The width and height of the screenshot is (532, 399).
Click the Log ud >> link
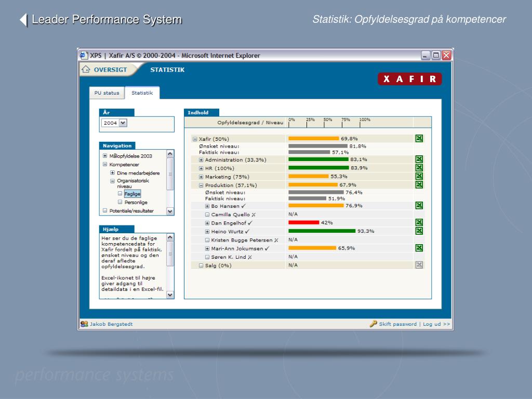[436, 324]
